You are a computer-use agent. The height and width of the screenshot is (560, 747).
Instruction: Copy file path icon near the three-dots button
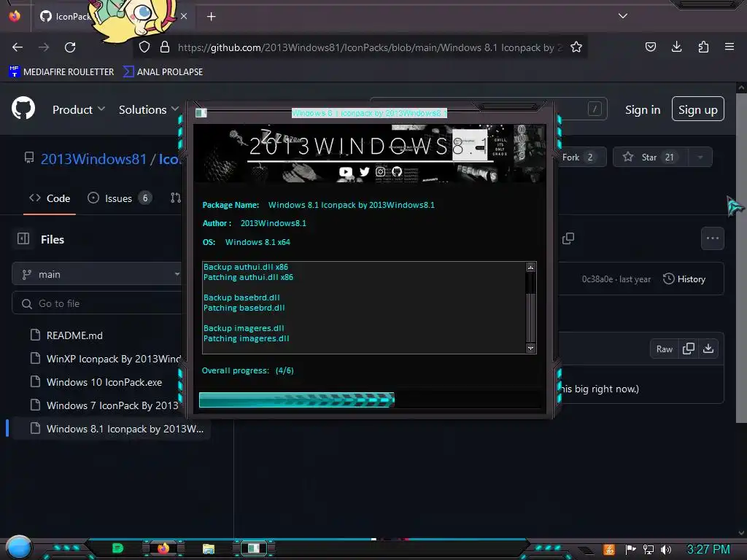[568, 238]
